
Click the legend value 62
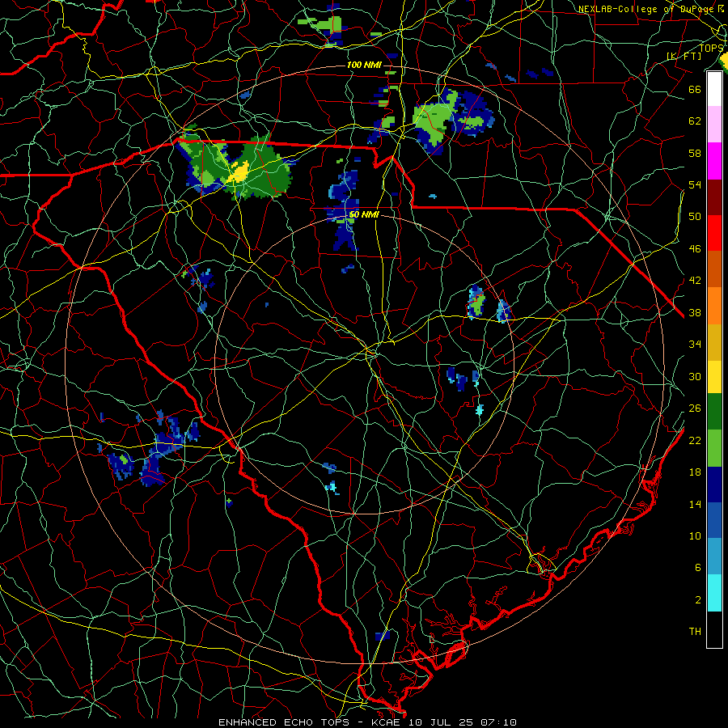[695, 121]
